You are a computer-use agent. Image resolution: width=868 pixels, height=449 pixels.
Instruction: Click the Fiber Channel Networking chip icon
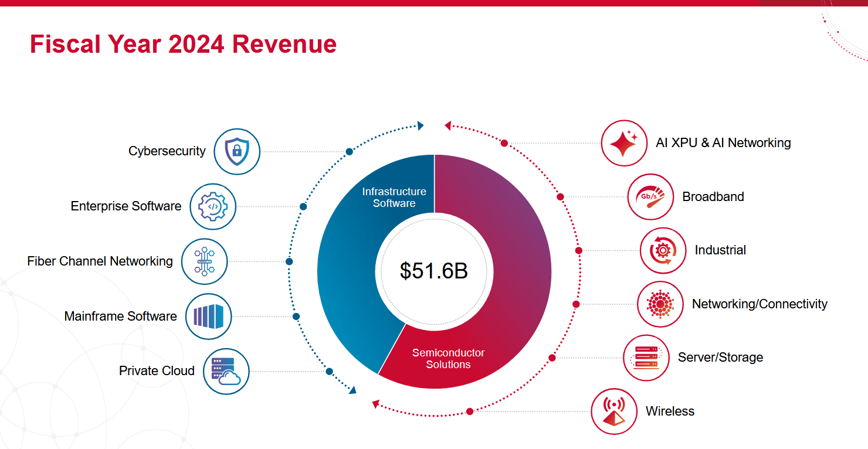pos(205,261)
